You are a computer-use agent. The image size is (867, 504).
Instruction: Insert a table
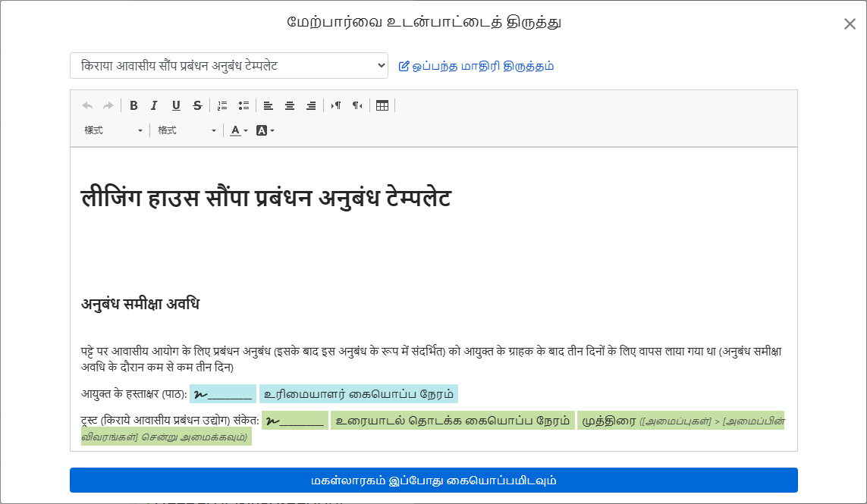point(382,105)
